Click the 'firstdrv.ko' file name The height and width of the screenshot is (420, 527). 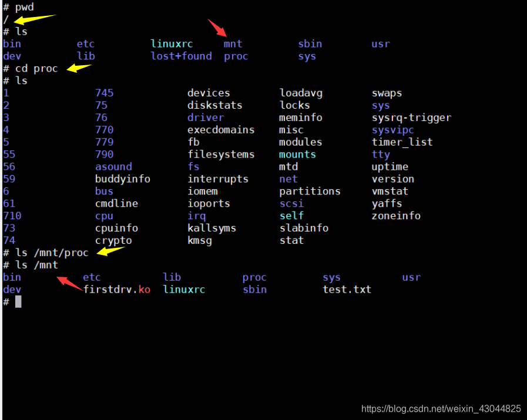point(117,289)
